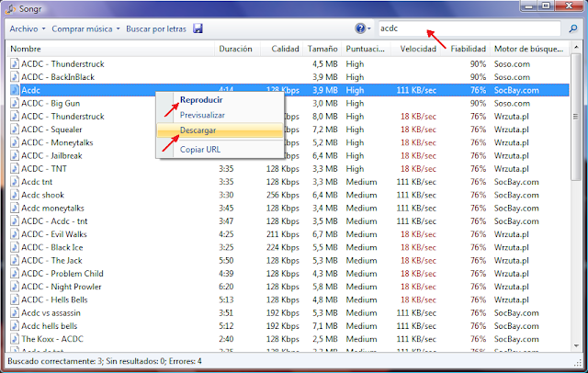The image size is (588, 373).
Task: Click the status bar search results text
Action: click(x=105, y=361)
